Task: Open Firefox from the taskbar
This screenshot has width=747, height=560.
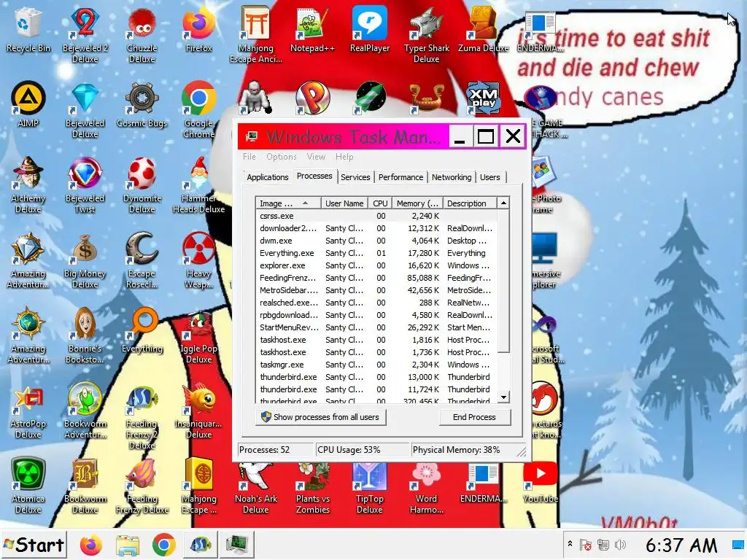Action: pos(91,545)
